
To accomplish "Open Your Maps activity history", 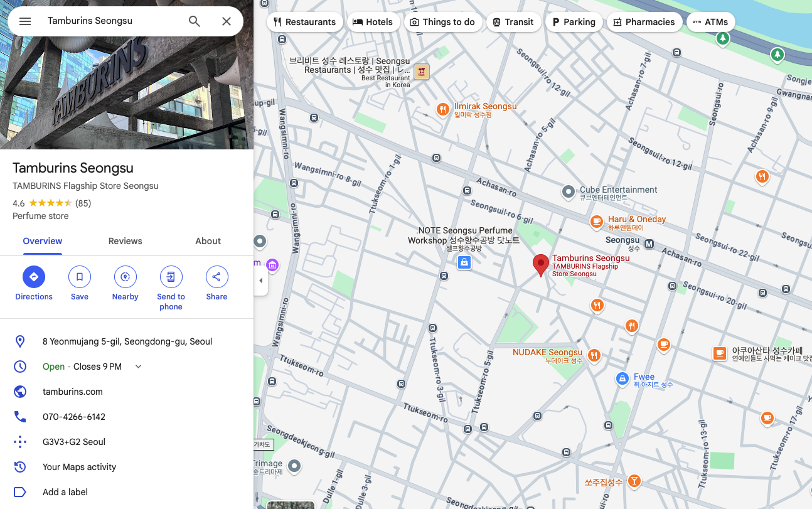I will (127, 467).
